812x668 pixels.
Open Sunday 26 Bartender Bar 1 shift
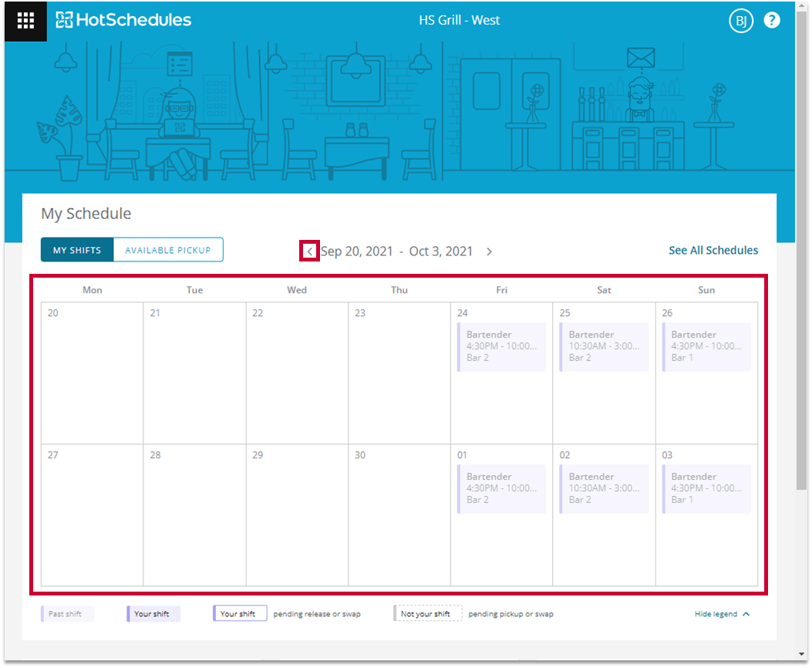[x=706, y=346]
